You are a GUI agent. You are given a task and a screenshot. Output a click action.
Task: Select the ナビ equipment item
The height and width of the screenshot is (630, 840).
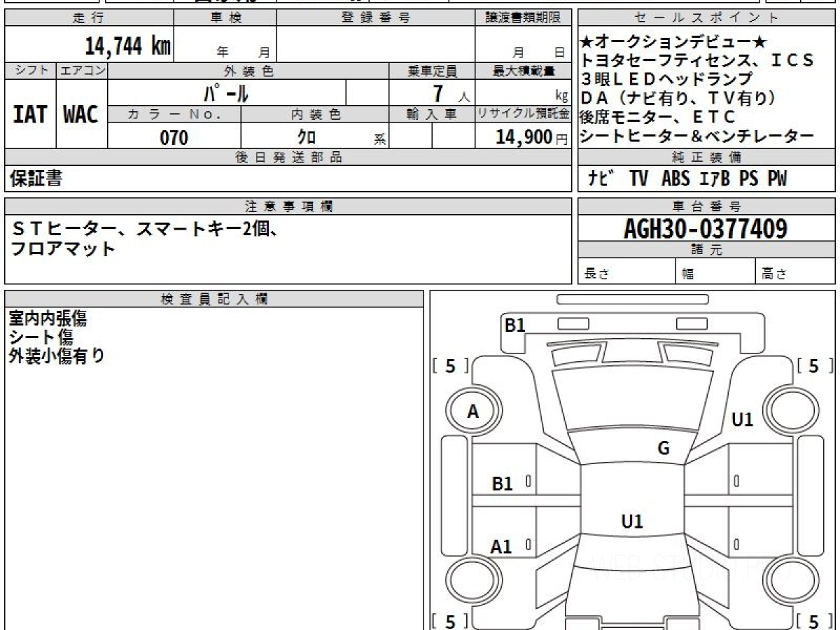pos(601,178)
